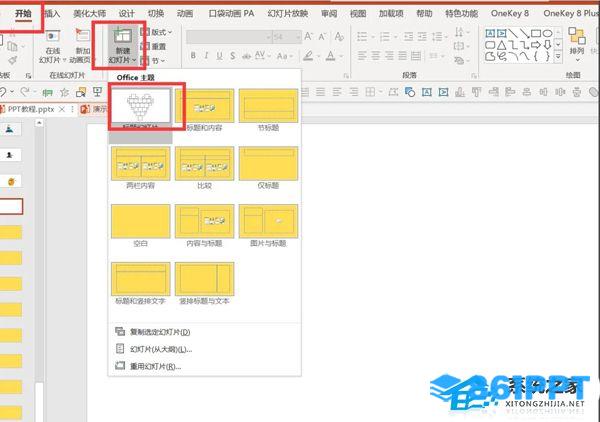This screenshot has width=600, height=422.
Task: Choose the 图片与标题 layout thumbnail
Action: point(268,221)
